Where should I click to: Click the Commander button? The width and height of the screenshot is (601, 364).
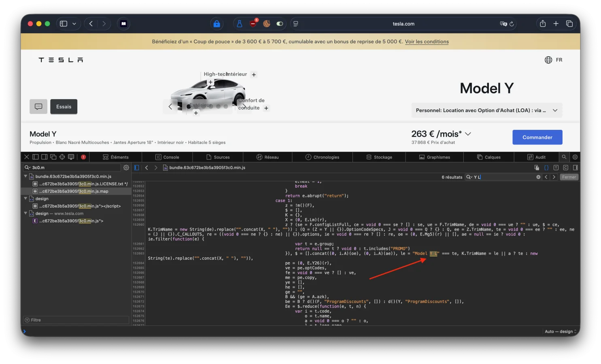click(x=537, y=137)
